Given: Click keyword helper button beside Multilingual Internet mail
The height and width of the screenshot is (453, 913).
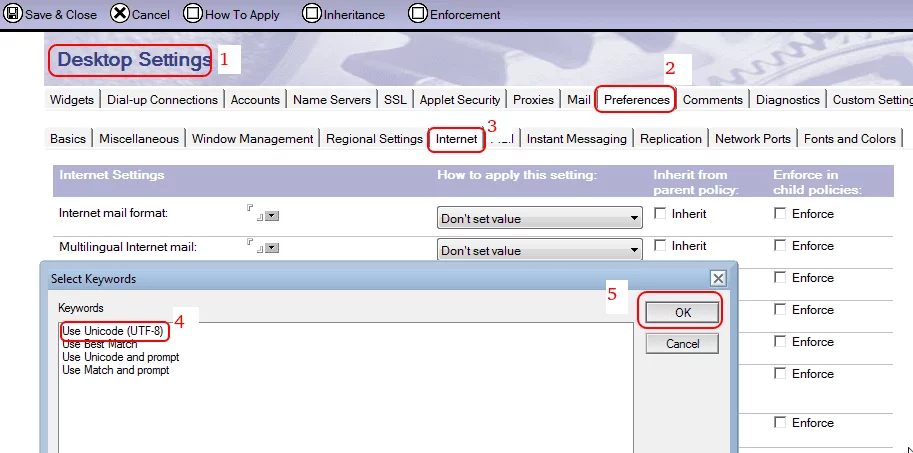Looking at the screenshot, I should [271, 248].
